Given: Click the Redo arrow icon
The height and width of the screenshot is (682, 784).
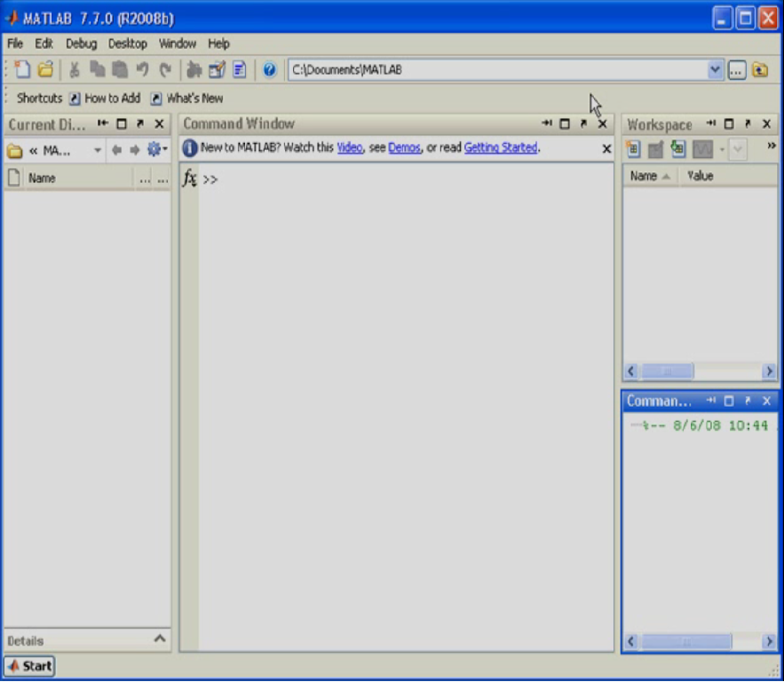Looking at the screenshot, I should (x=165, y=69).
